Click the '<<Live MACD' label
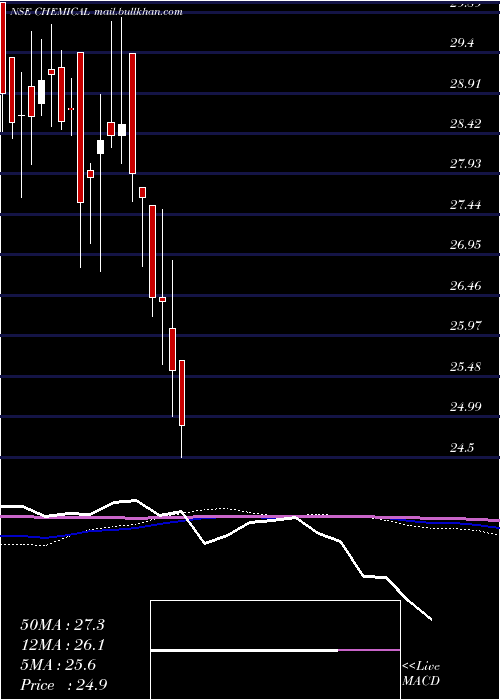Image resolution: width=500 pixels, height=700 pixels. [421, 674]
